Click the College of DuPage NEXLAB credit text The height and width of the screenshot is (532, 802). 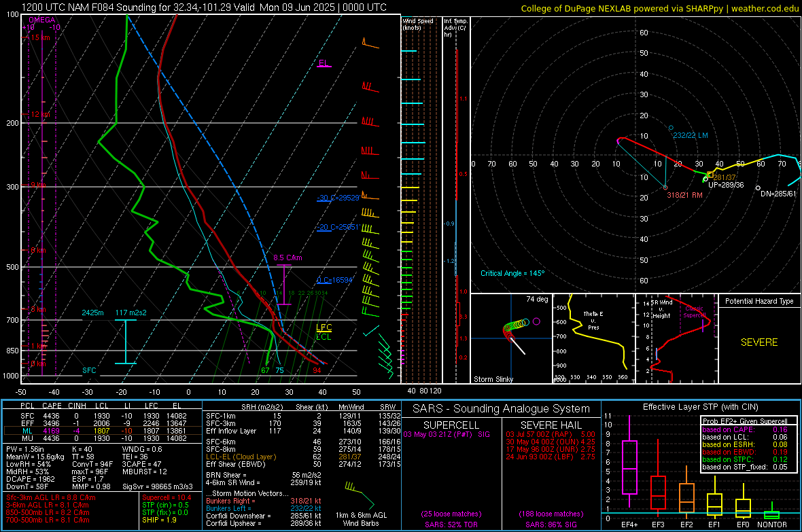[x=659, y=8]
